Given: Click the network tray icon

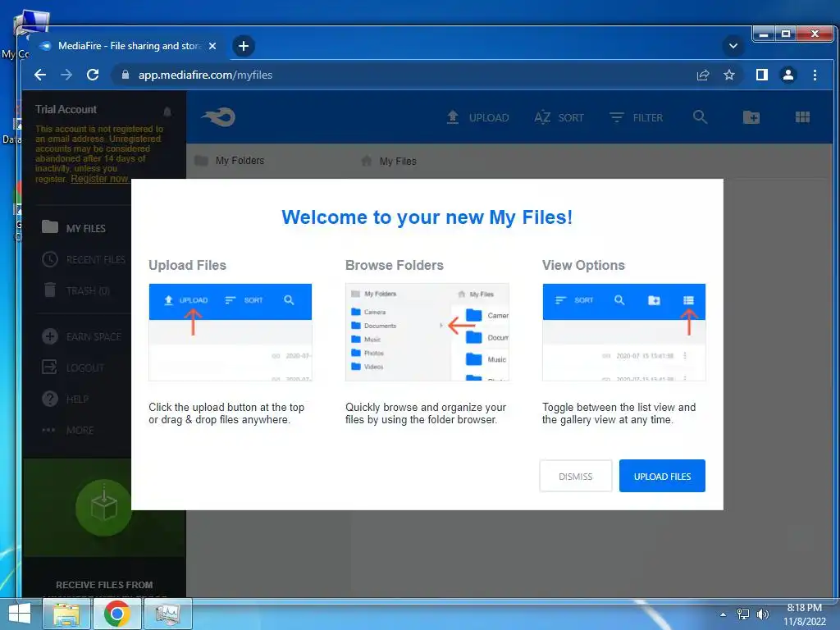Looking at the screenshot, I should [743, 614].
